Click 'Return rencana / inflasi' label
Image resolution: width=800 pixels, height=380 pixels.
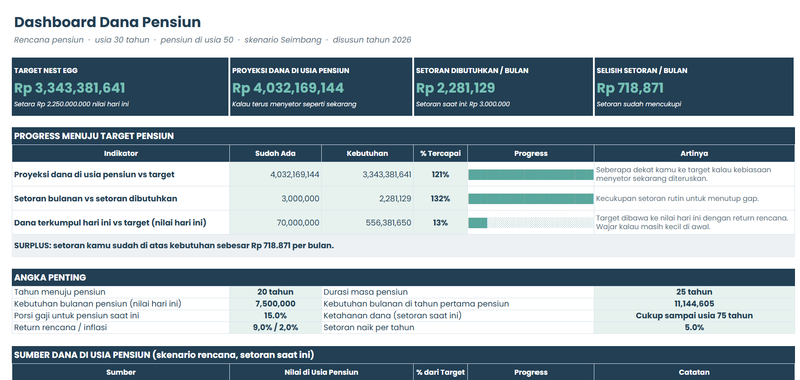pos(60,327)
